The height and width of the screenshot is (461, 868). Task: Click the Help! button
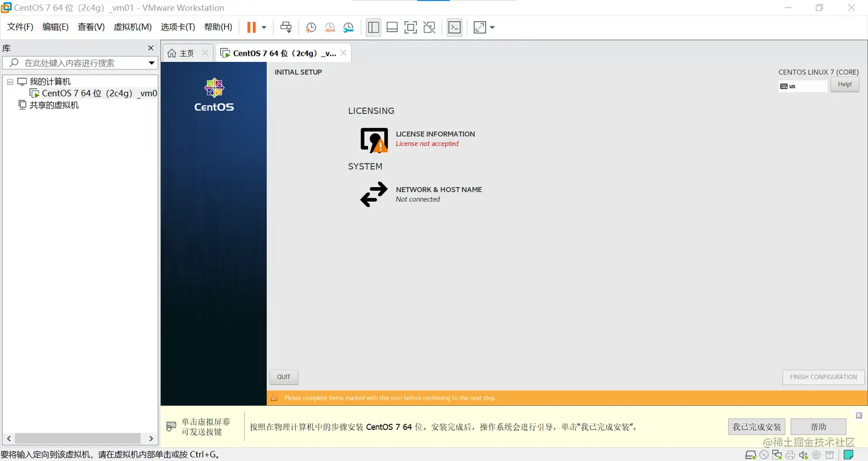tap(844, 84)
